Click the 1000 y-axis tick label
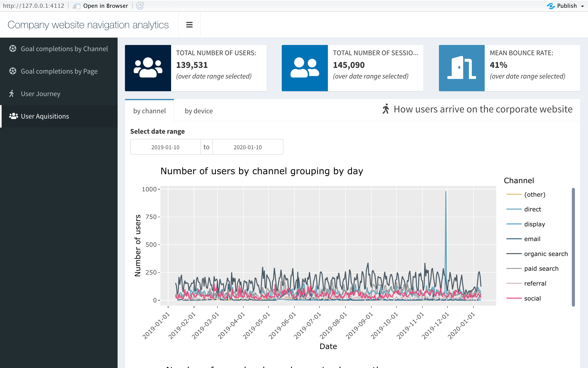This screenshot has width=588, height=368. [149, 189]
